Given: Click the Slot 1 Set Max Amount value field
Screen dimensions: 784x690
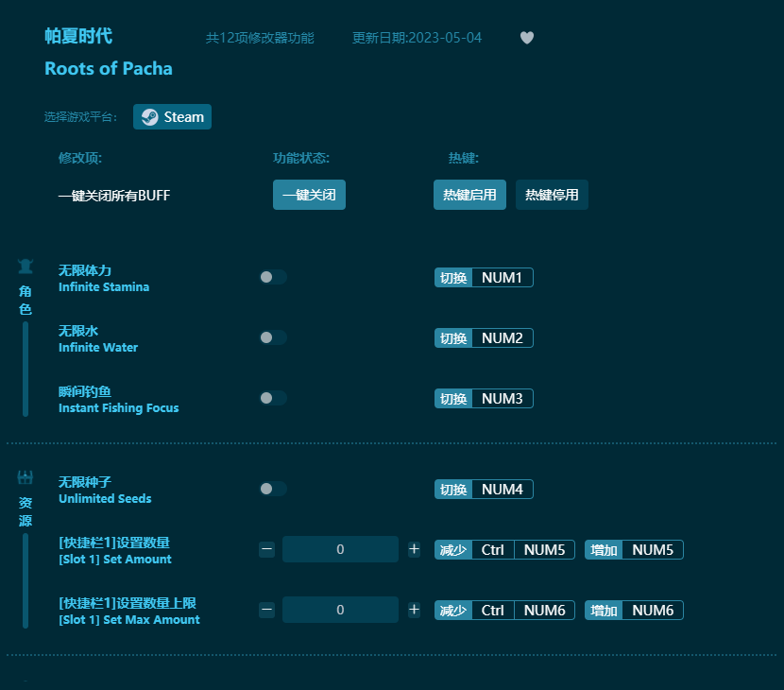Looking at the screenshot, I should (340, 610).
